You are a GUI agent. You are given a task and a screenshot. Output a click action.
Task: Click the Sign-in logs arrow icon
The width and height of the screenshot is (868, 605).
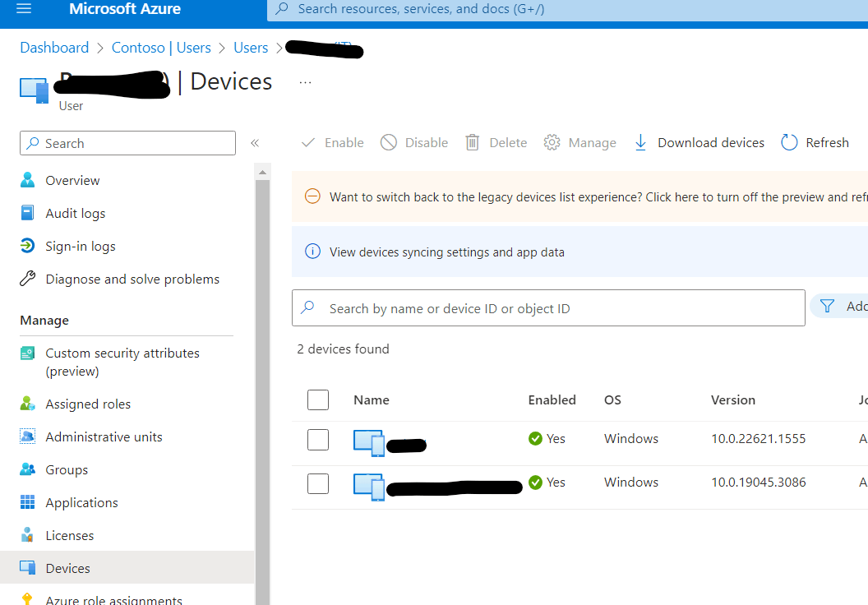[27, 245]
